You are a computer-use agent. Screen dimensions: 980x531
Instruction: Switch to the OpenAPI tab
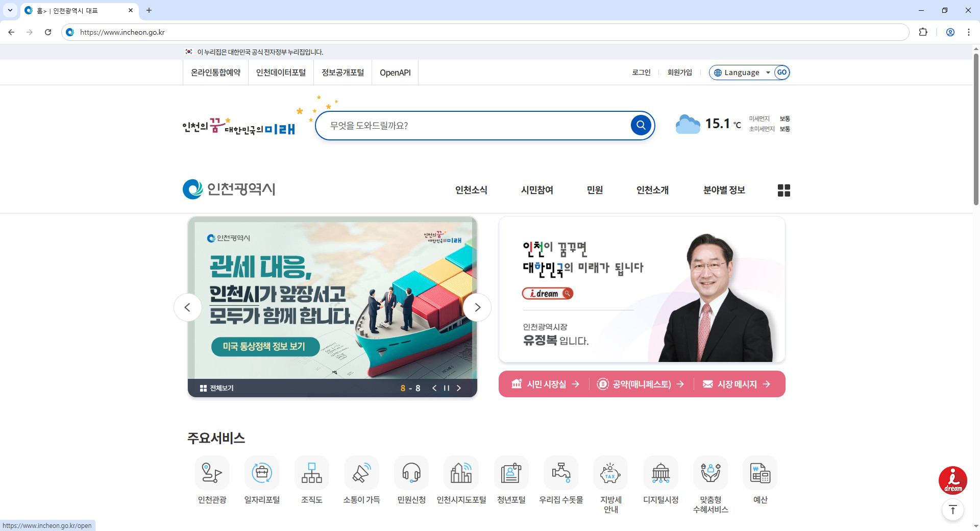395,72
